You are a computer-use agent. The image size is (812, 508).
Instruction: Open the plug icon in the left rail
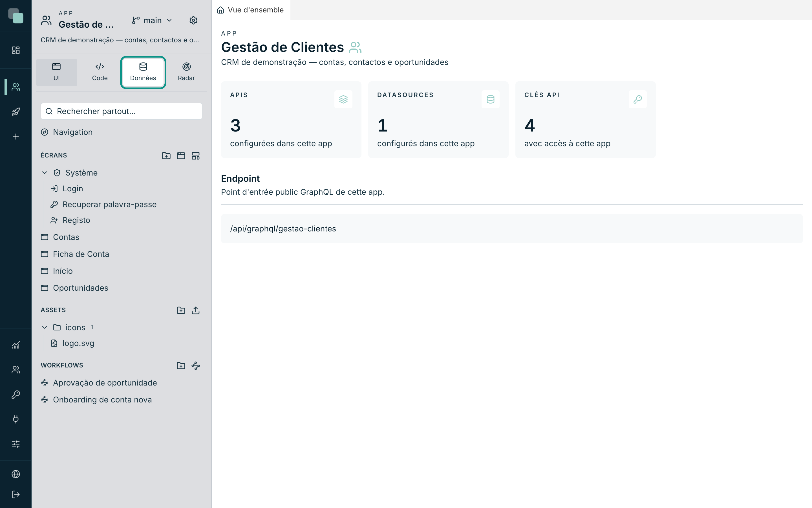tap(16, 419)
